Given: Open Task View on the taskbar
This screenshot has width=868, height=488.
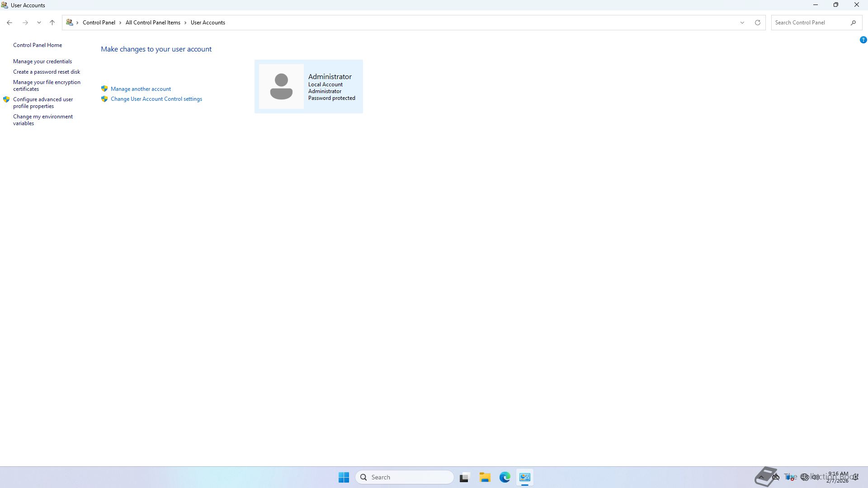Looking at the screenshot, I should click(464, 477).
